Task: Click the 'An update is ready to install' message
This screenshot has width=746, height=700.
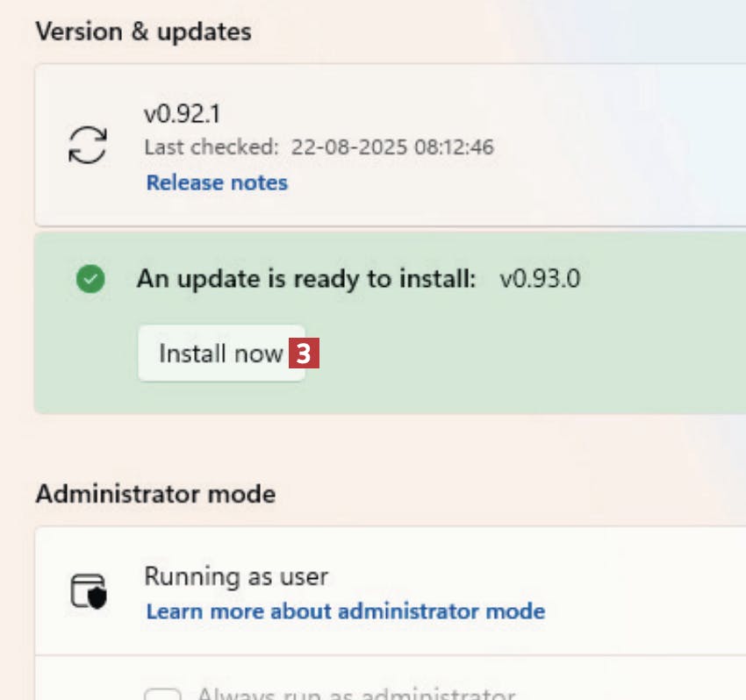Action: pyautogui.click(x=306, y=280)
